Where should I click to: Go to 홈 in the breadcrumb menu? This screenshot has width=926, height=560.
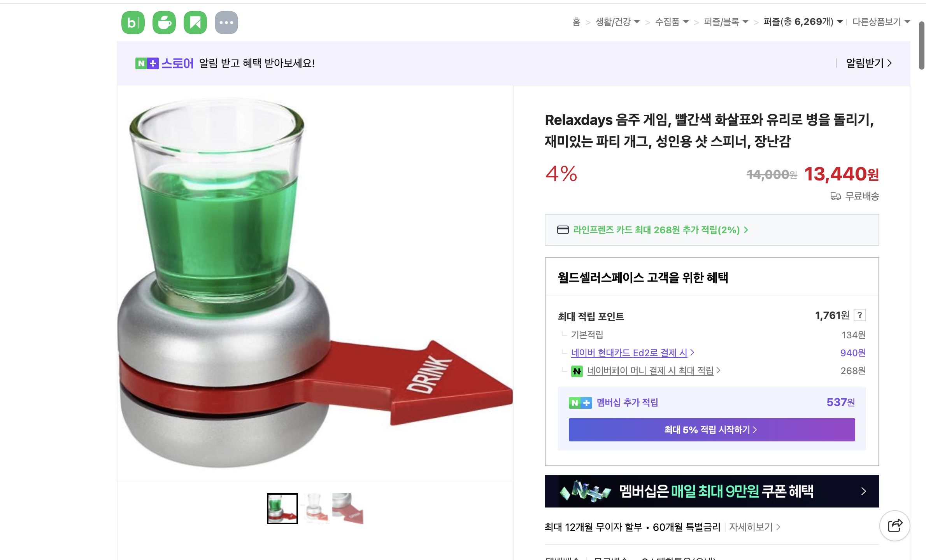(576, 23)
